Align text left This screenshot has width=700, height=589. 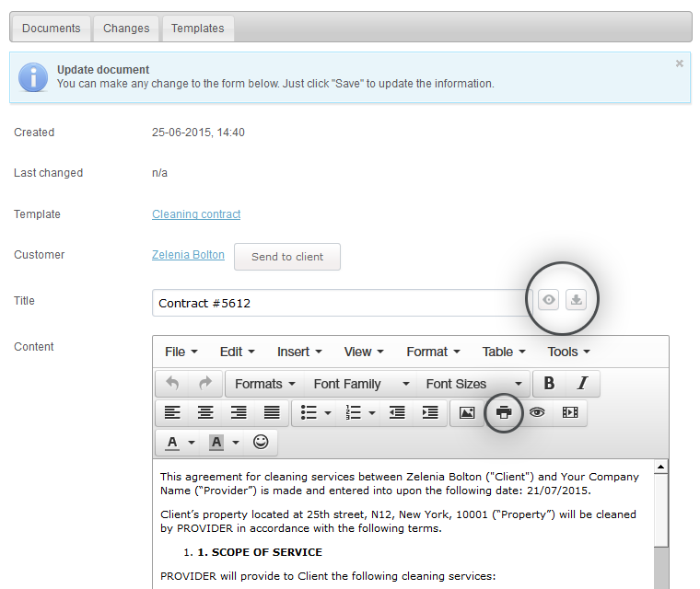pyautogui.click(x=172, y=412)
